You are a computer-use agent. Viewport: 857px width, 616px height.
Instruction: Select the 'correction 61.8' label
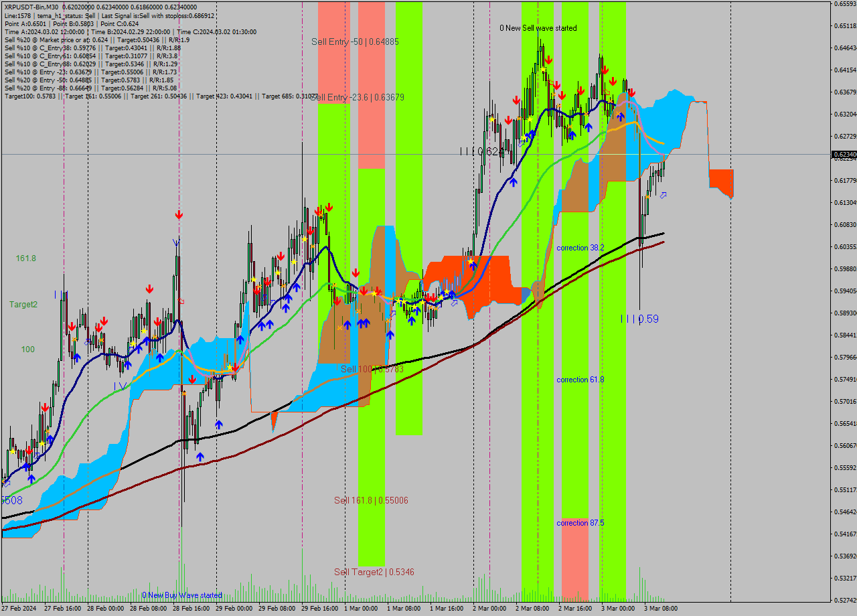coord(580,380)
